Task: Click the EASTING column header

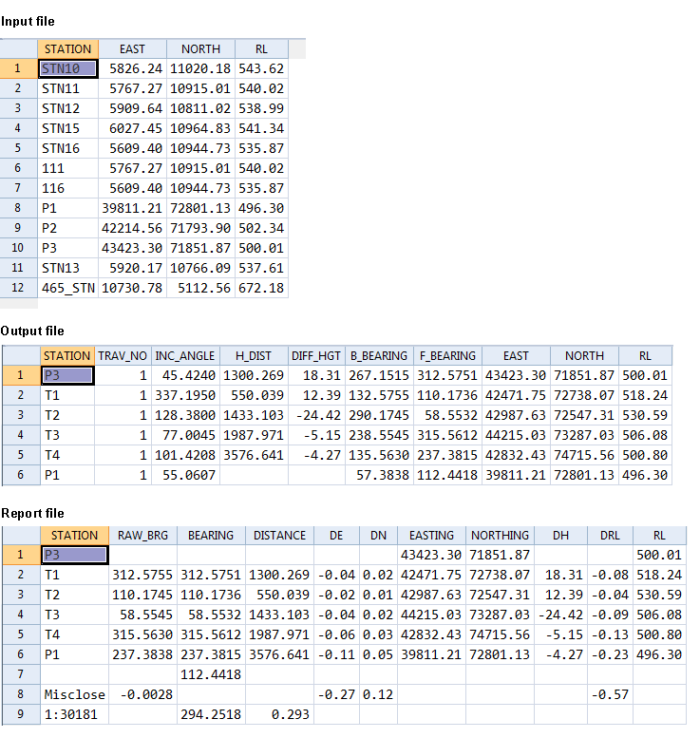Action: point(431,536)
